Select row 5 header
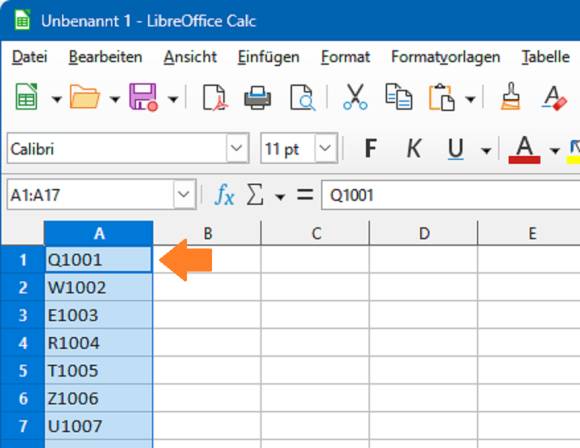Image resolution: width=580 pixels, height=448 pixels. point(23,370)
